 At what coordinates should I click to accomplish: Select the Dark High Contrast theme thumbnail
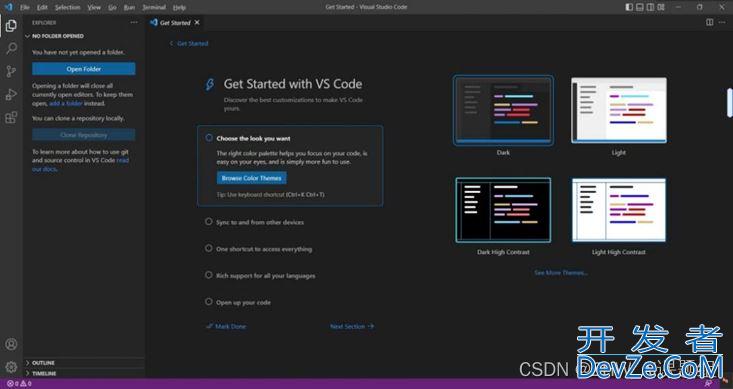tap(503, 210)
